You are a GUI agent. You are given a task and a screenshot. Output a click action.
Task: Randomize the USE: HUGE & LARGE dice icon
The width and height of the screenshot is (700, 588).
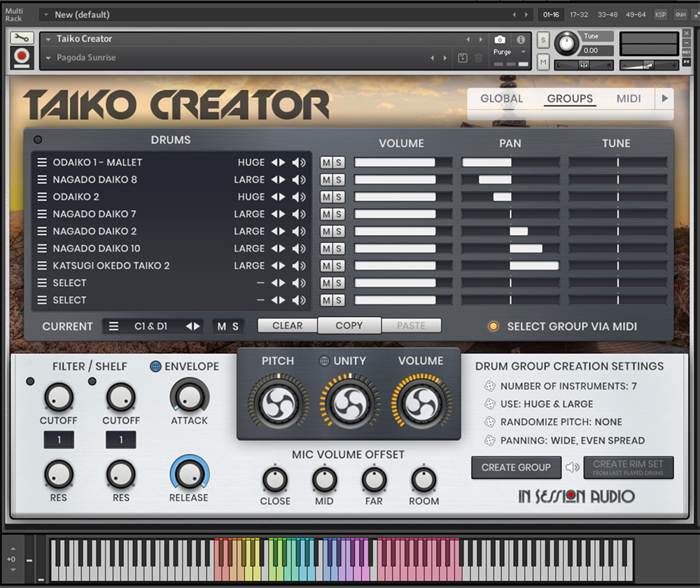(490, 404)
